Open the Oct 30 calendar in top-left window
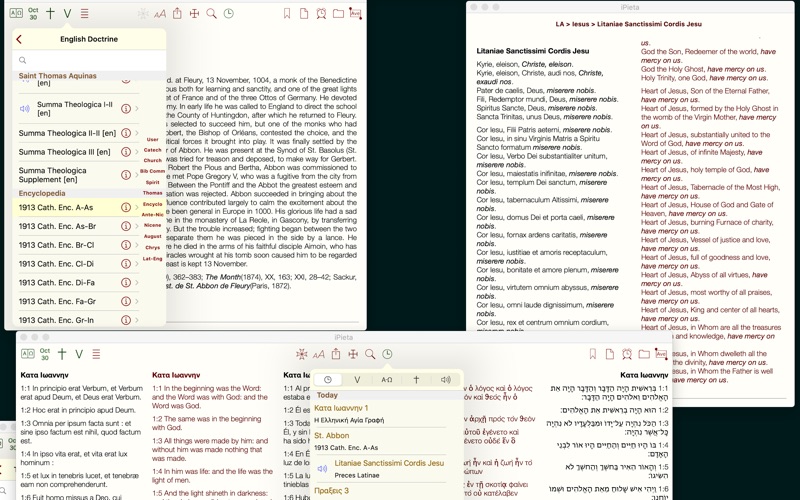 tap(33, 14)
